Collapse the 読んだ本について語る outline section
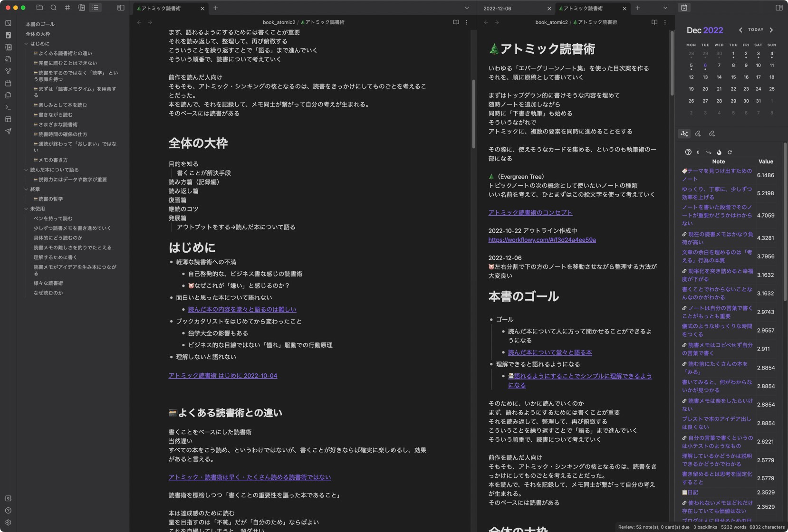 [26, 170]
